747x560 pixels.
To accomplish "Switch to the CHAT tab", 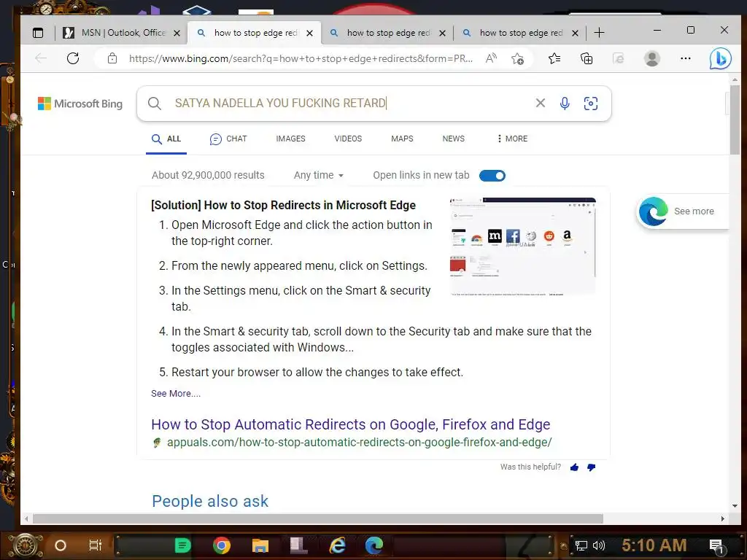I will pos(228,139).
